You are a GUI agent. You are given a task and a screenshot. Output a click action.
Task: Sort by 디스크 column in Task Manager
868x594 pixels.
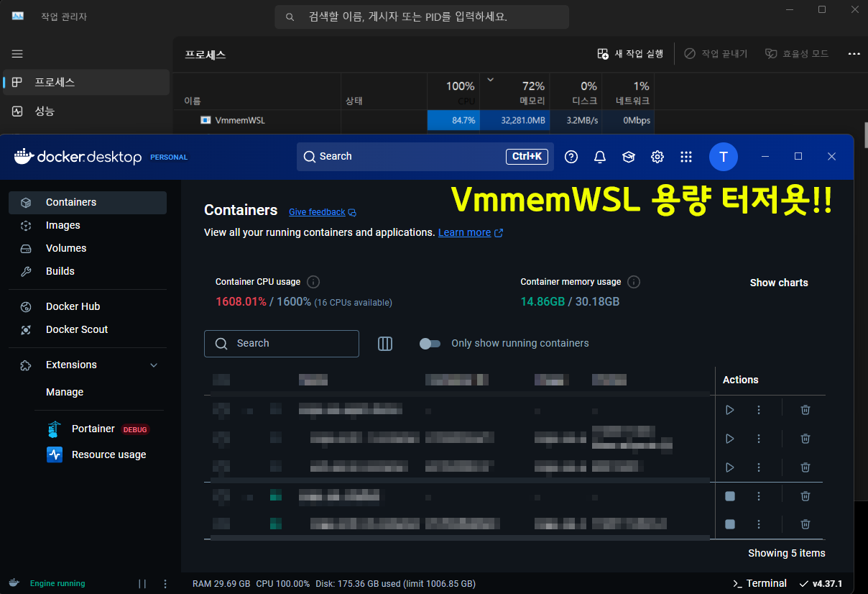click(576, 92)
